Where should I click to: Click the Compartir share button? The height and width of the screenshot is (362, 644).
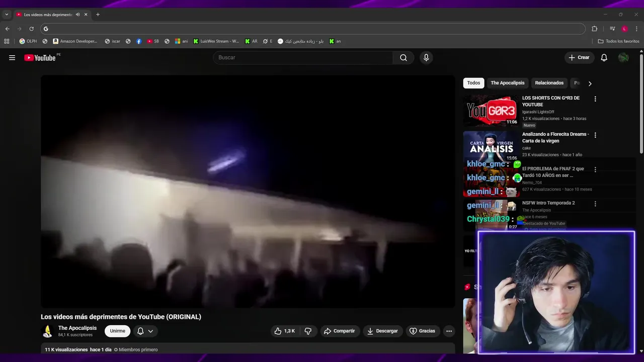pos(340,331)
